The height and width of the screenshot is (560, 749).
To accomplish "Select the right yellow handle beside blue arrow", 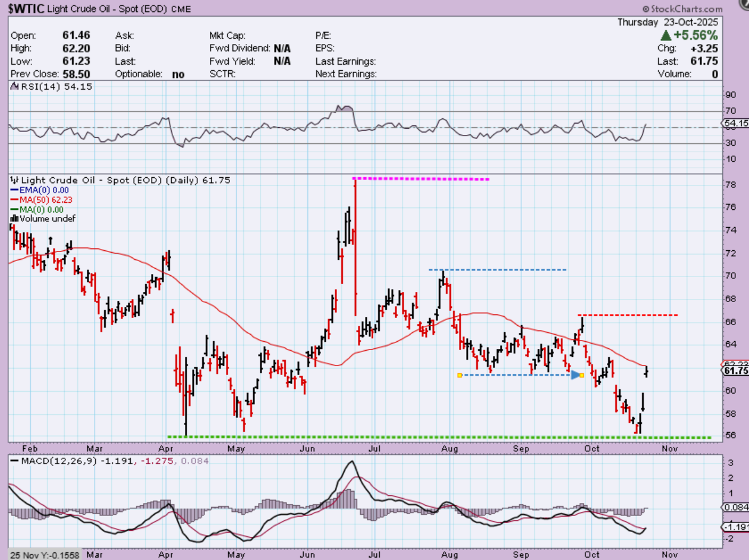I will tap(582, 375).
